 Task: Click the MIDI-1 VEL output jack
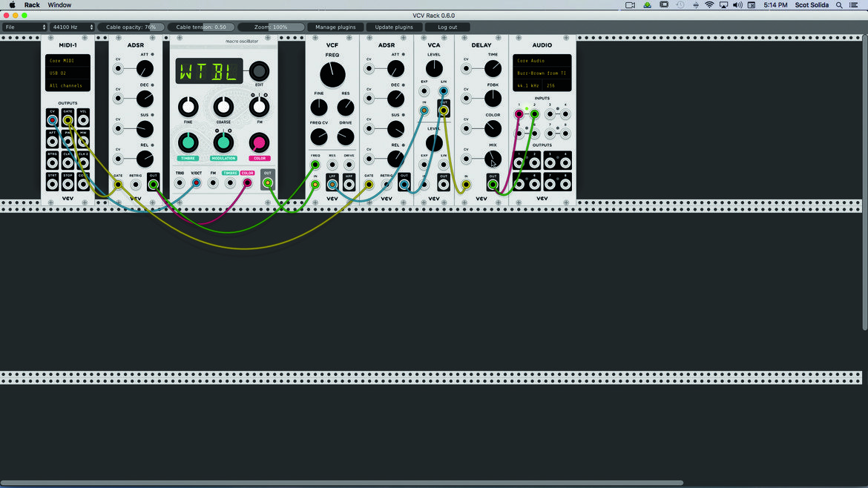pos(83,120)
